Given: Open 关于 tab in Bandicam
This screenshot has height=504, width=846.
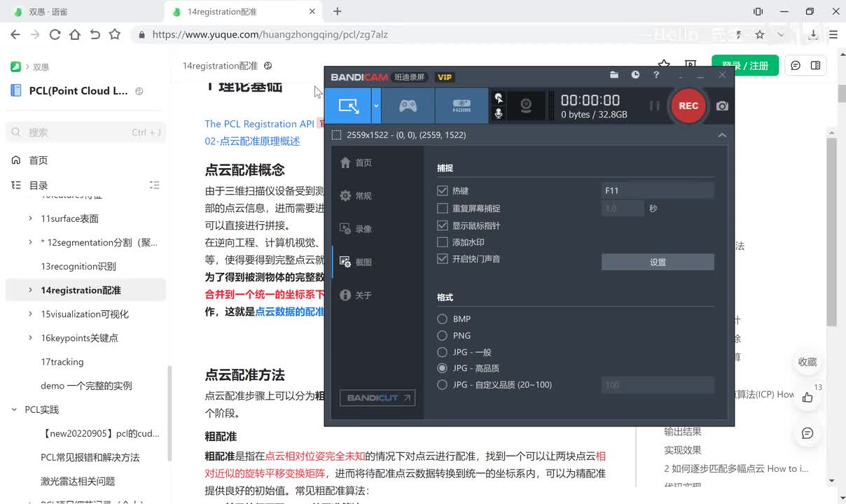Looking at the screenshot, I should click(356, 295).
